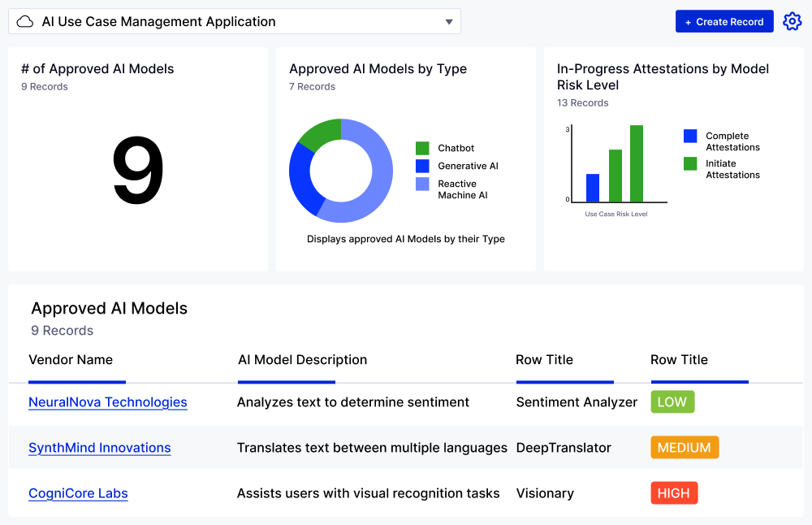The image size is (812, 525).
Task: Click the Create Record button
Action: 723,22
